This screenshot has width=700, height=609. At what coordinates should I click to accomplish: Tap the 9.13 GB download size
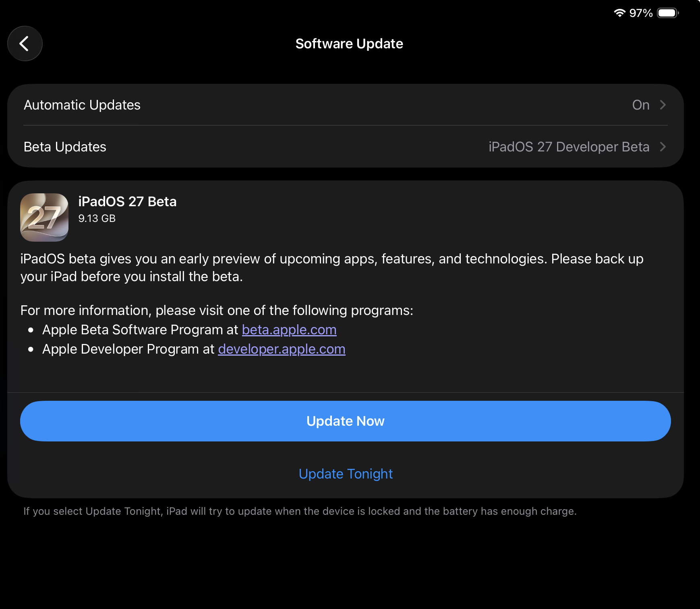[x=97, y=218]
